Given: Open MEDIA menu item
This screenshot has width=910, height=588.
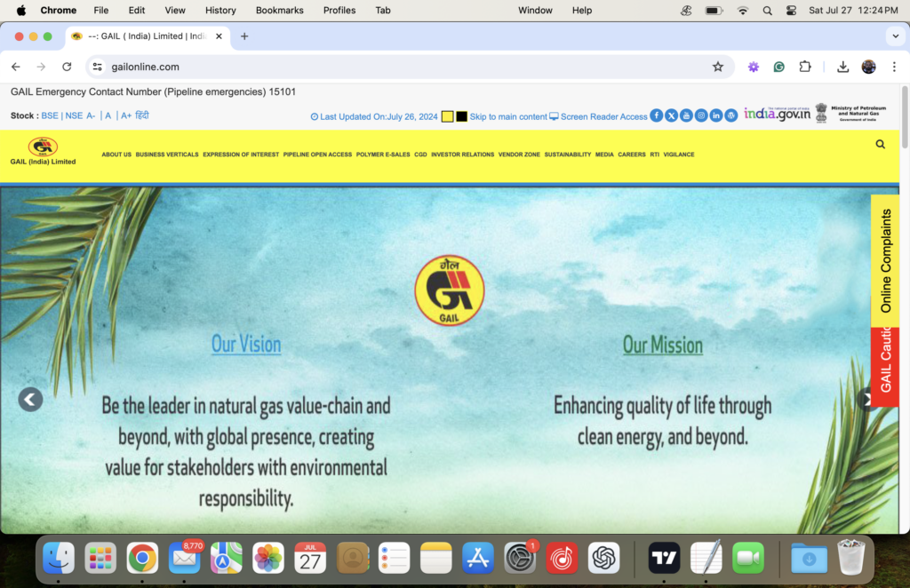Looking at the screenshot, I should coord(604,155).
